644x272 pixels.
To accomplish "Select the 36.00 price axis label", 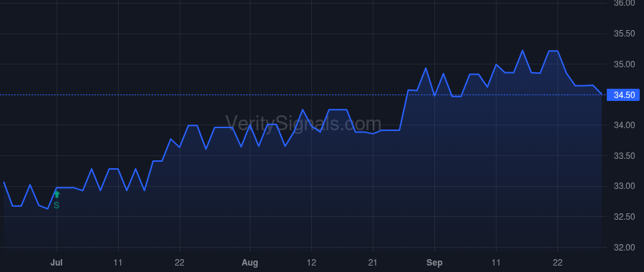I will [624, 3].
